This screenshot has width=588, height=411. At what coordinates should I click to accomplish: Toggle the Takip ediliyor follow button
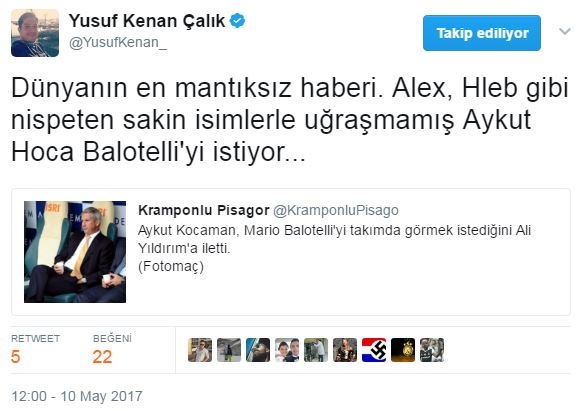coord(482,33)
